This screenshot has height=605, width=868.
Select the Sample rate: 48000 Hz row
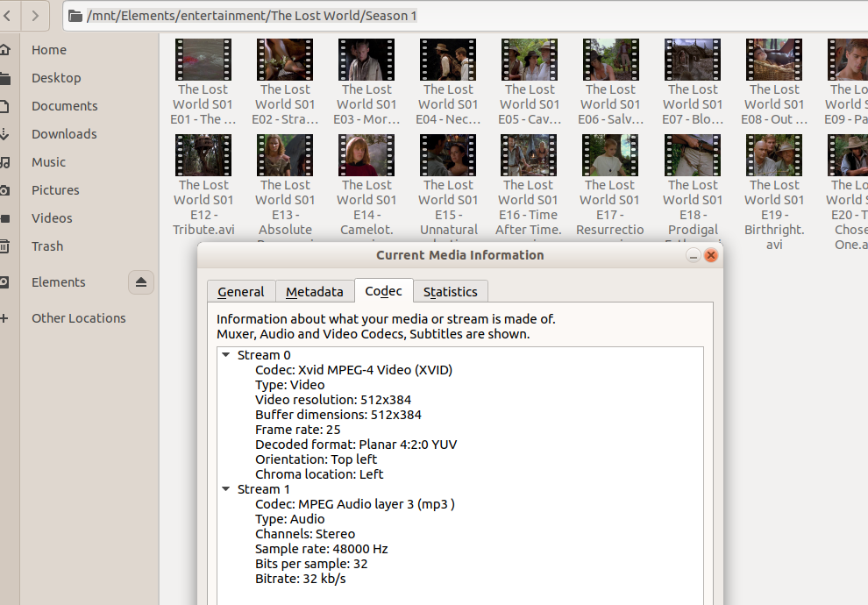322,549
